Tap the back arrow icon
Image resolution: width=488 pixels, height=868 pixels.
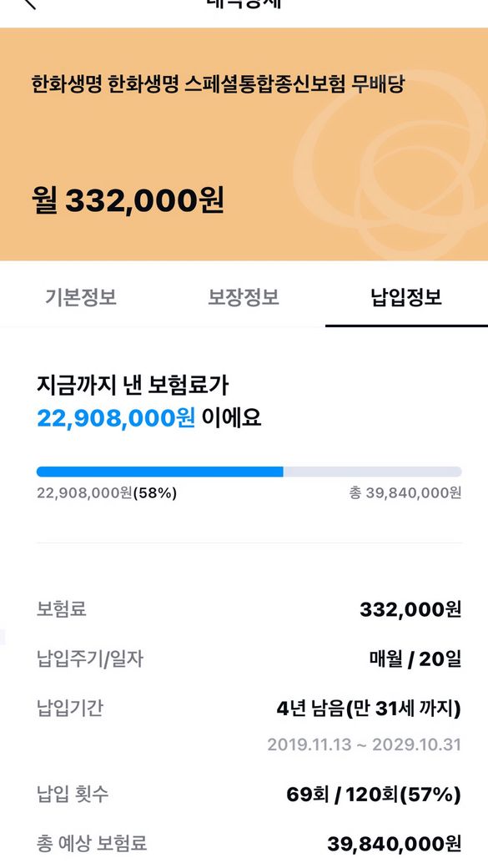(x=28, y=3)
